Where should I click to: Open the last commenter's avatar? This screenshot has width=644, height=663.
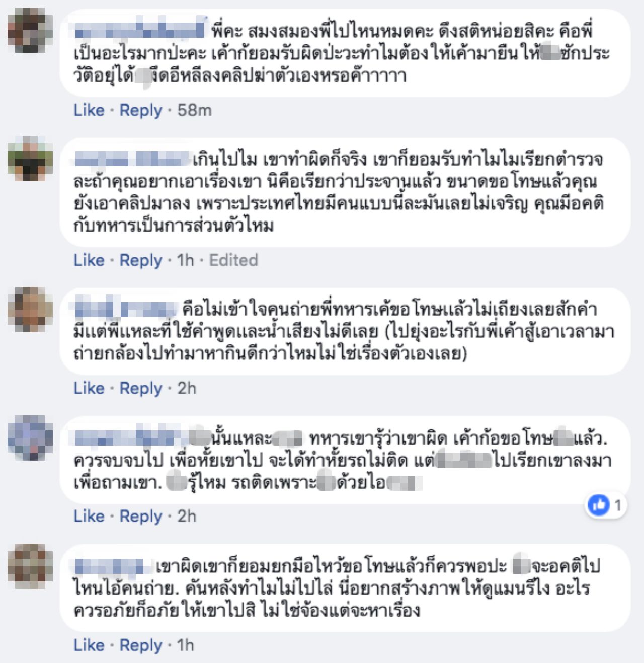30,566
